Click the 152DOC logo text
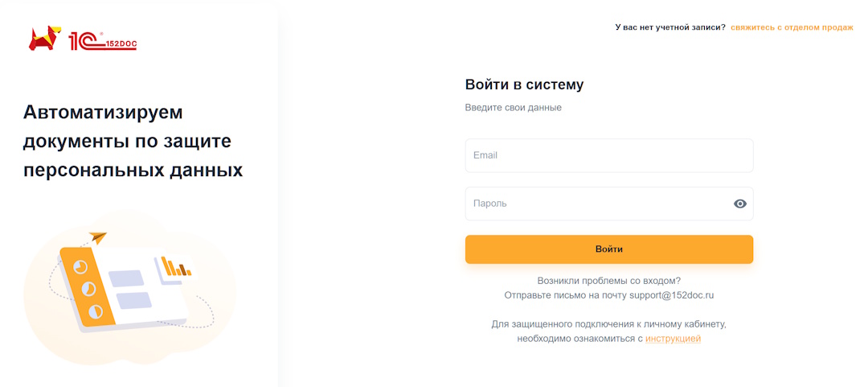This screenshot has width=868, height=387. coord(121,45)
